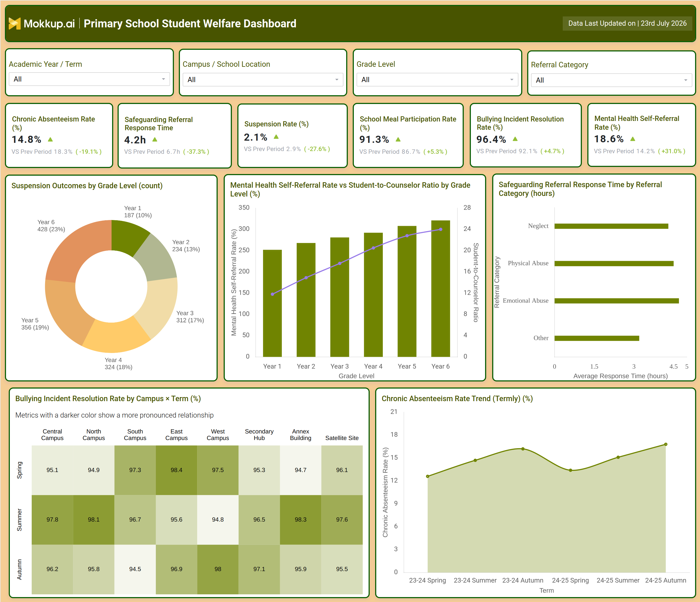This screenshot has height=602, width=700.
Task: Click heatmap cell Summer Annex Building 98.3
Action: (x=301, y=520)
